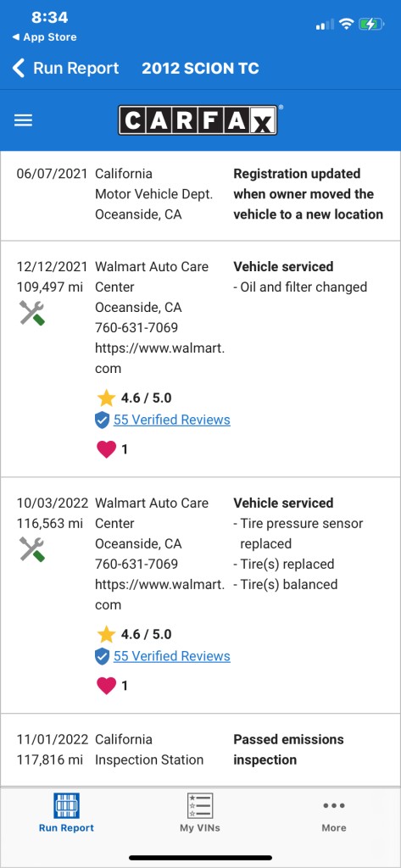Open the More tab
The width and height of the screenshot is (401, 868).
coord(334,815)
